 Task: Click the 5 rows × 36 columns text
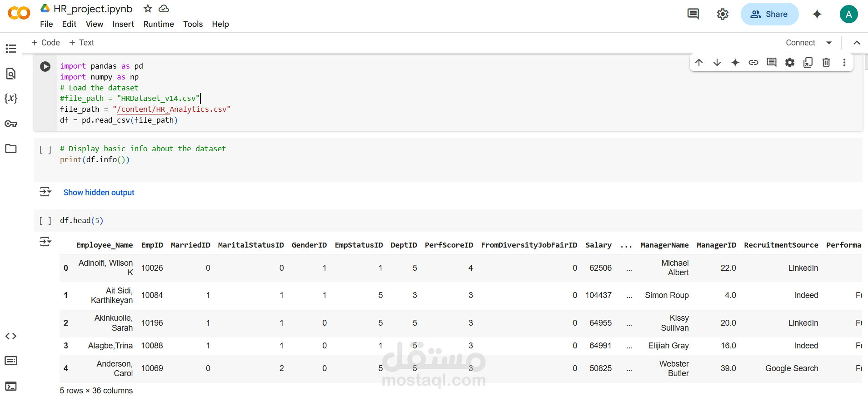(96, 391)
